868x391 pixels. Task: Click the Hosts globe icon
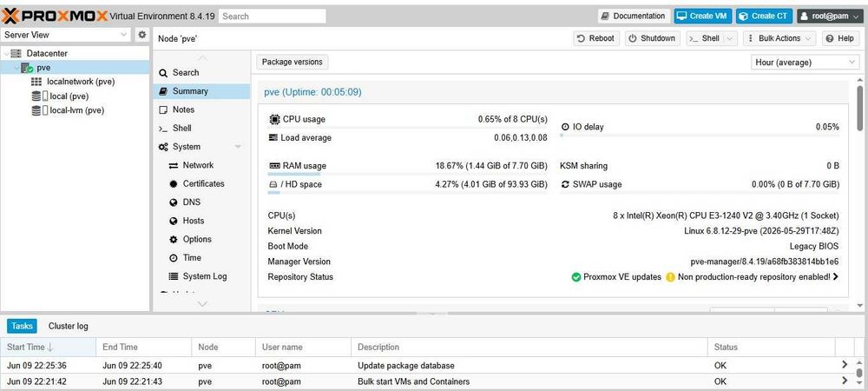pos(174,221)
